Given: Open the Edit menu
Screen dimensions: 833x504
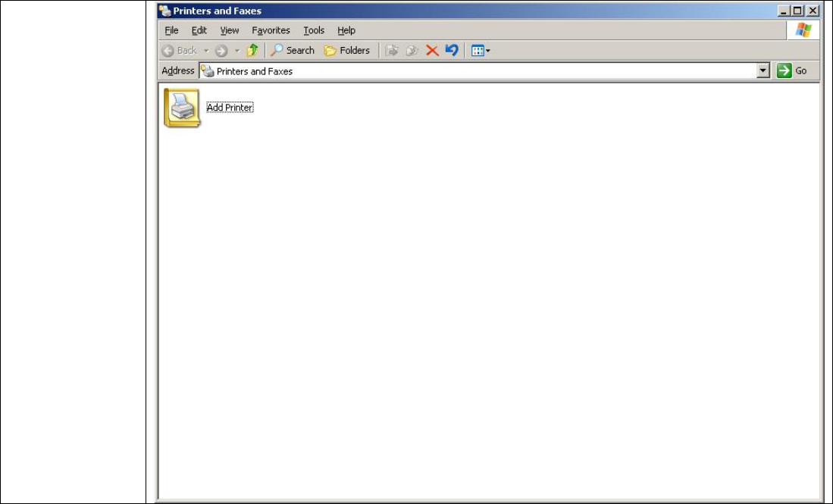Looking at the screenshot, I should click(199, 30).
